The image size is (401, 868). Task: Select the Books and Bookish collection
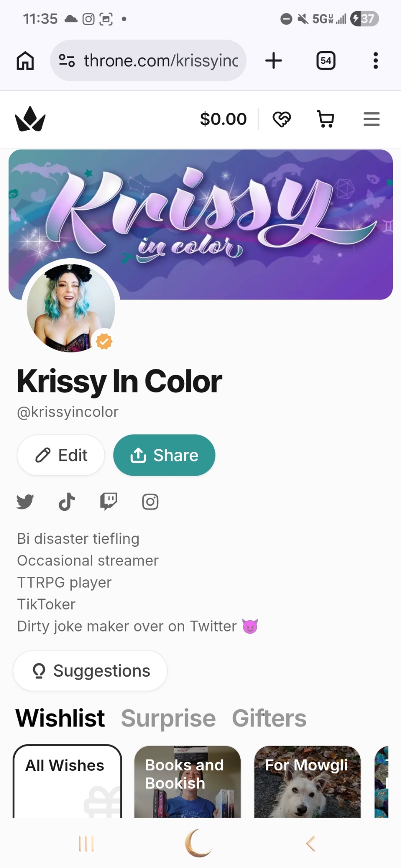tap(188, 782)
